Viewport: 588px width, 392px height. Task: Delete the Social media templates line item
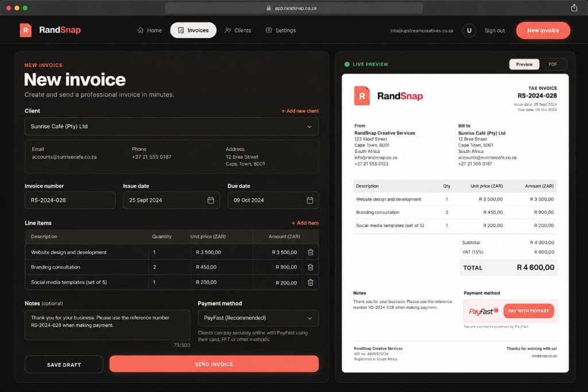tap(311, 282)
